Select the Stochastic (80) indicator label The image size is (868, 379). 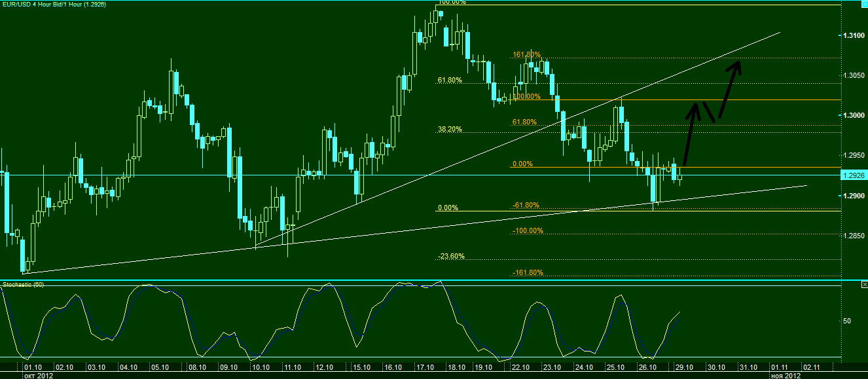pyautogui.click(x=24, y=285)
